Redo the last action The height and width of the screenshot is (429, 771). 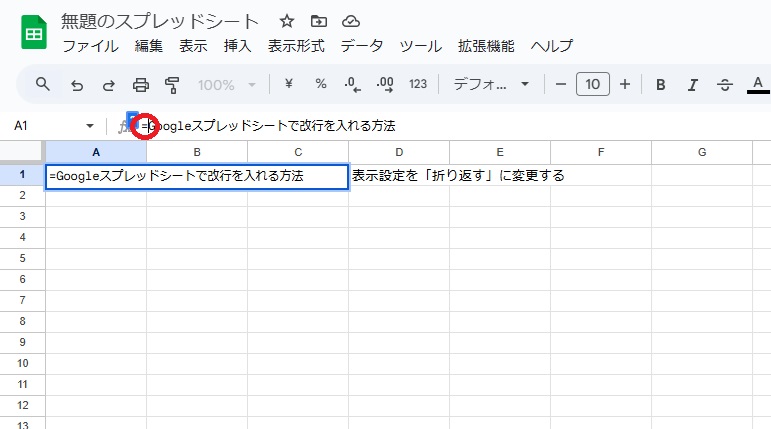[x=109, y=85]
